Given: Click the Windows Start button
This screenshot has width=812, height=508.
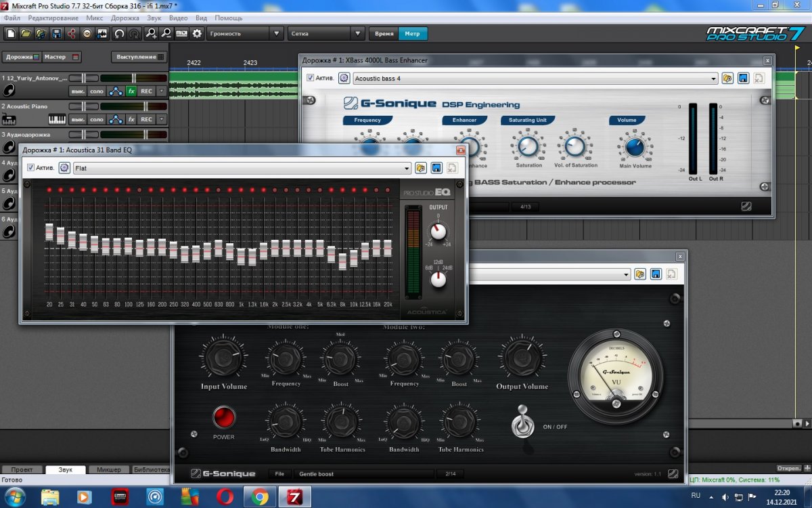Looking at the screenshot, I should click(14, 497).
